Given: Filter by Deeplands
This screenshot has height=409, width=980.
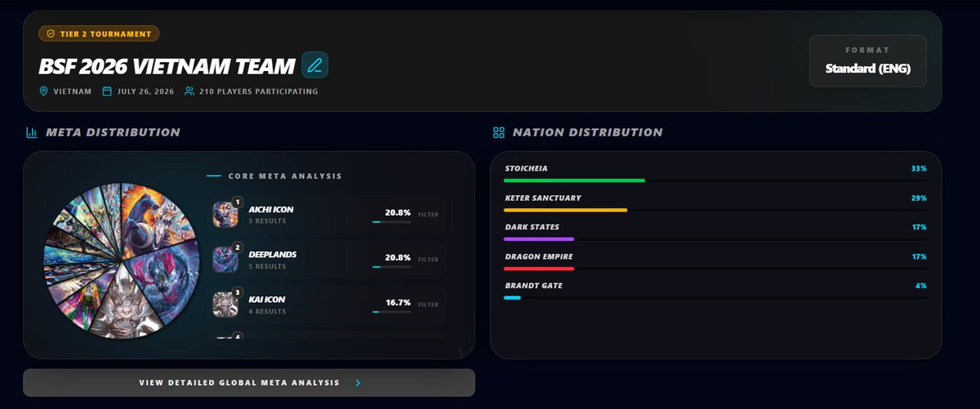Looking at the screenshot, I should click(x=428, y=260).
